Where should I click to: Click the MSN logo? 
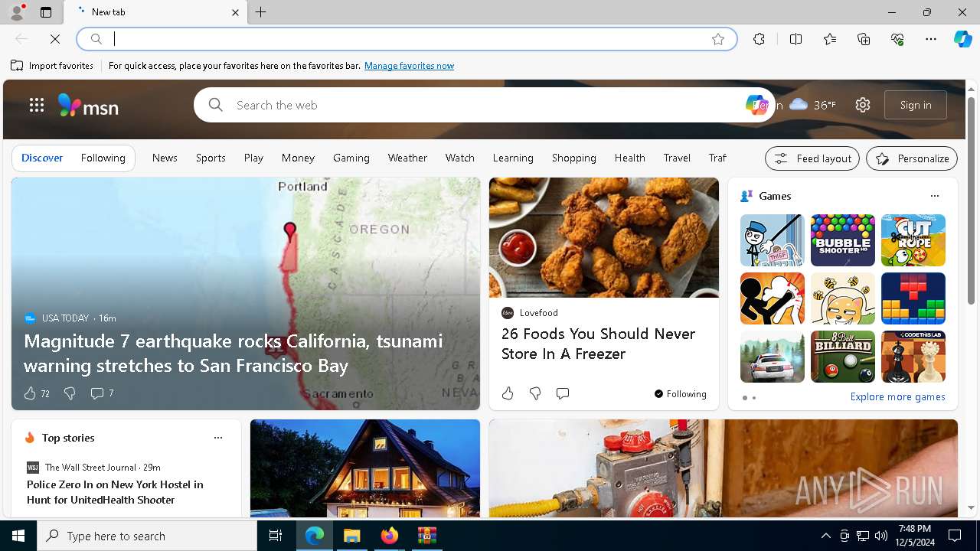88,105
